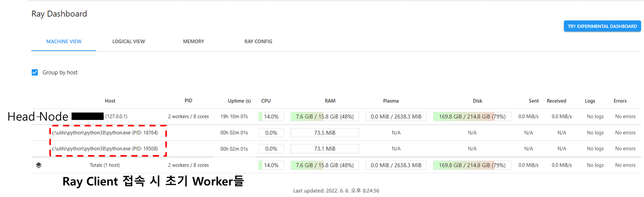
Task: Open the Memory tab
Action: pos(194,41)
